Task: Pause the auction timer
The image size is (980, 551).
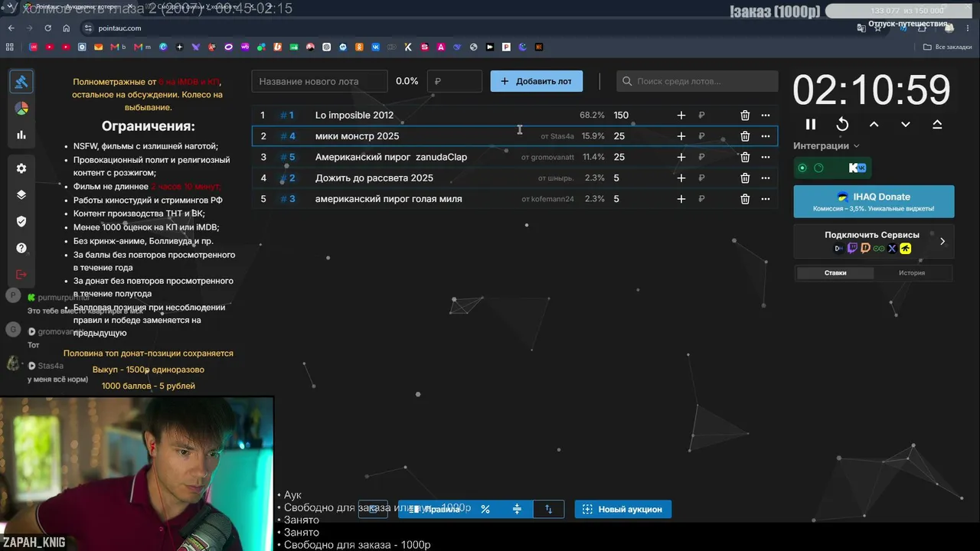Action: point(811,124)
